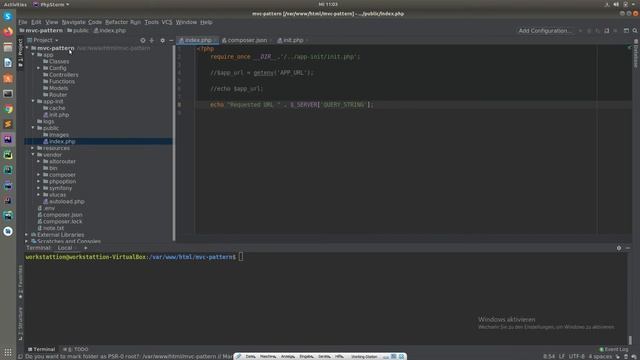The width and height of the screenshot is (640, 360).
Task: Open the Project view dropdown
Action: pos(43,40)
